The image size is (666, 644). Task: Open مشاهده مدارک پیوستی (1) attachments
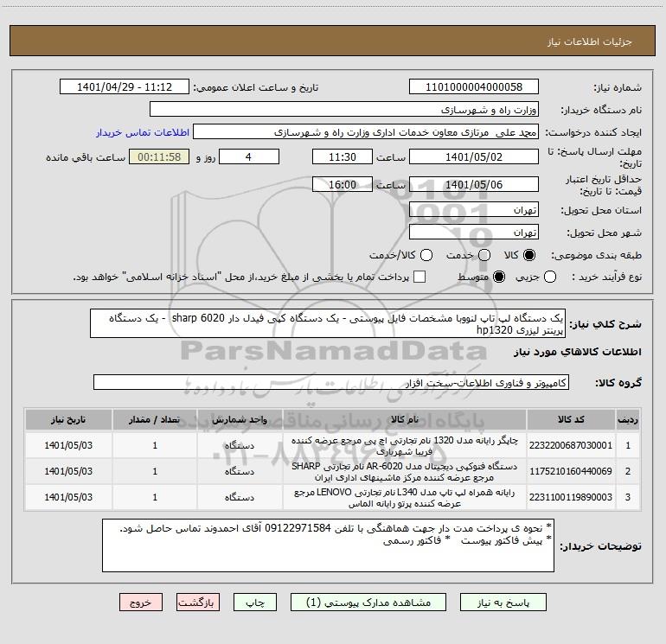pyautogui.click(x=368, y=603)
